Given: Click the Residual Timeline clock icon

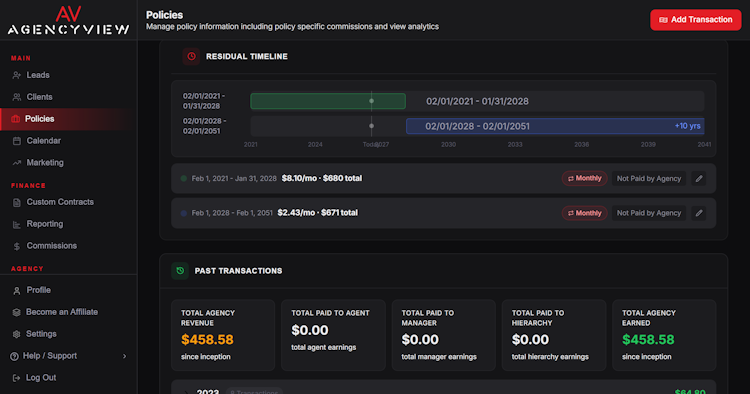Looking at the screenshot, I should coord(191,56).
